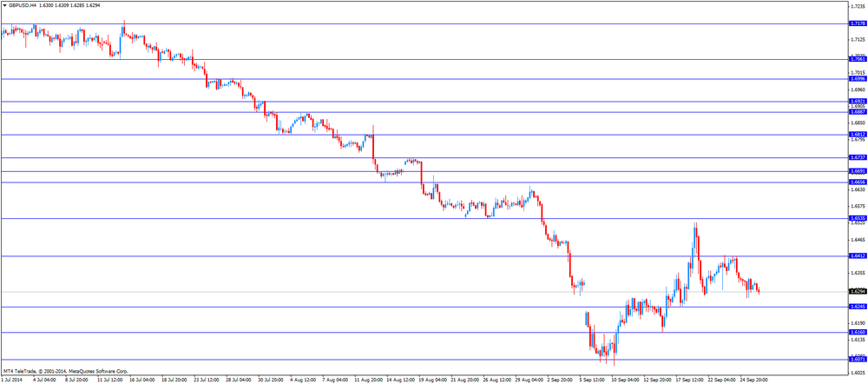Image resolution: width=868 pixels, height=384 pixels.
Task: Click the triangle icon beside GBPUSD,H4 title
Action: click(3, 5)
